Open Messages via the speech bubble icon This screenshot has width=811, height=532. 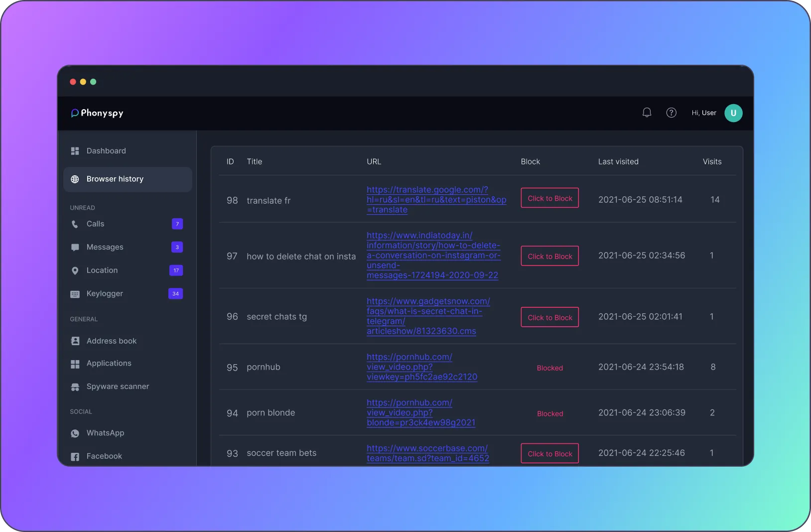click(75, 247)
